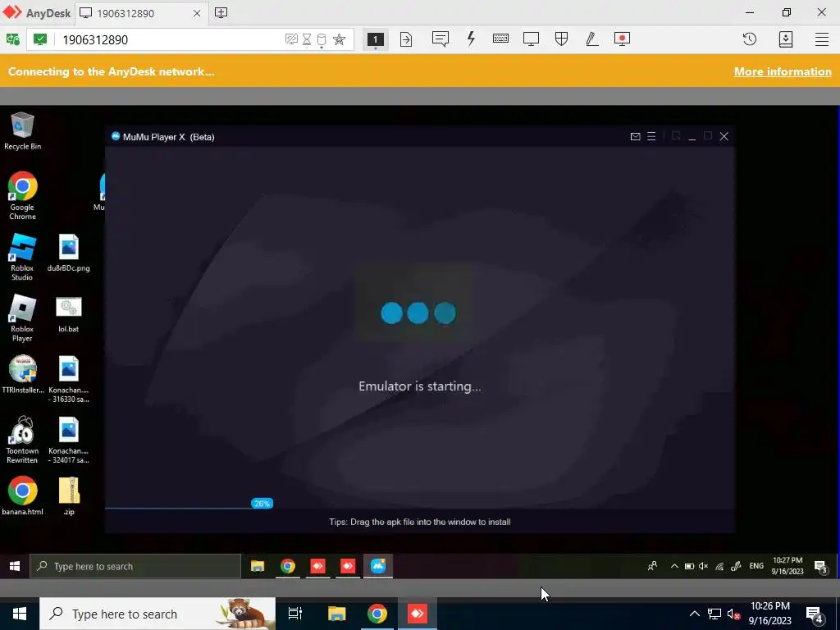Click MuMu Player icon on remote taskbar
The height and width of the screenshot is (630, 840).
(378, 566)
